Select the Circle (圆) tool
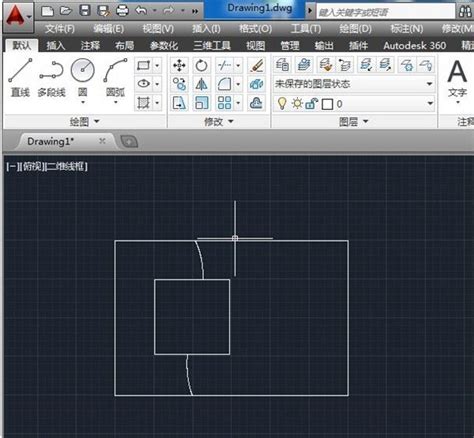This screenshot has width=474, height=438. [83, 78]
